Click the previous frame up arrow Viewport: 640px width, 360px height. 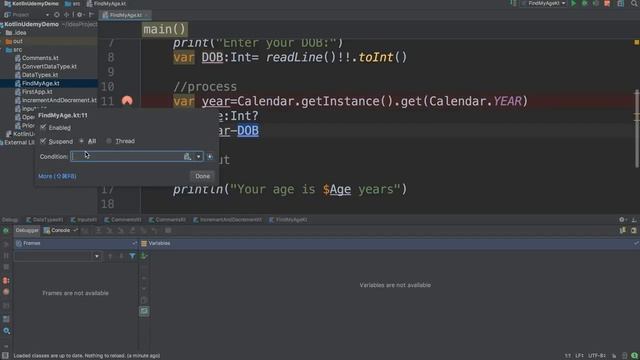(110, 256)
